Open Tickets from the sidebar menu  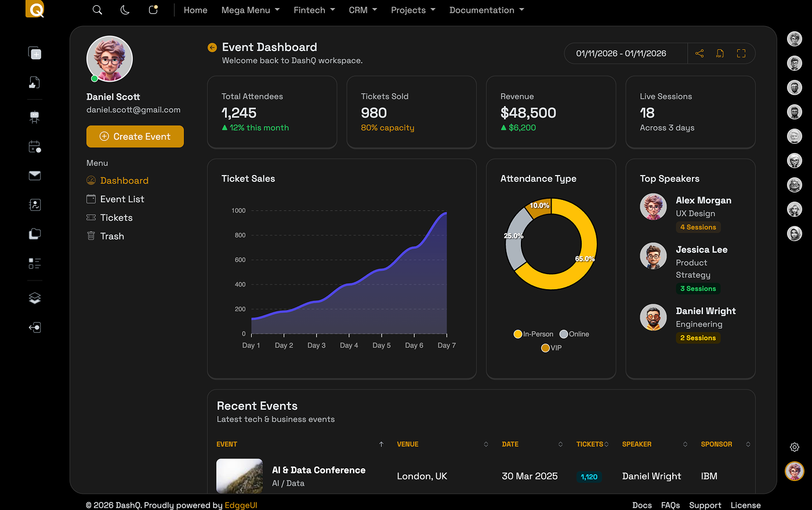pos(116,217)
